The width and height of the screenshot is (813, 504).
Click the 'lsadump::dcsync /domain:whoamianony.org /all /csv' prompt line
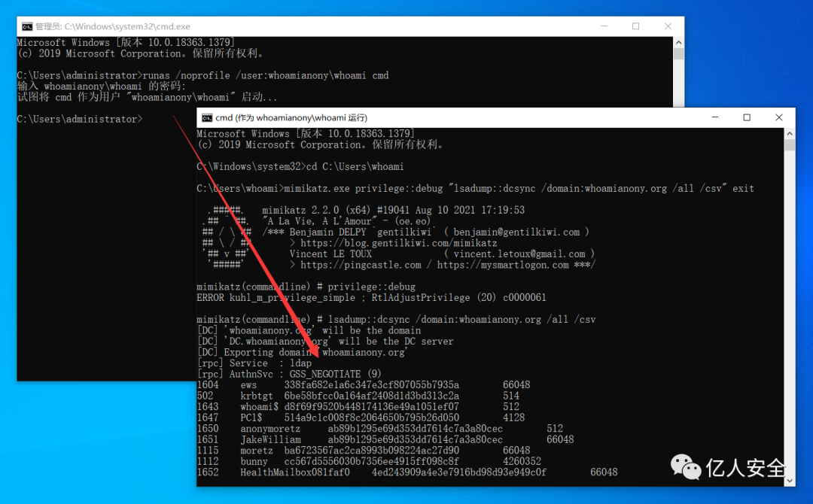point(396,320)
